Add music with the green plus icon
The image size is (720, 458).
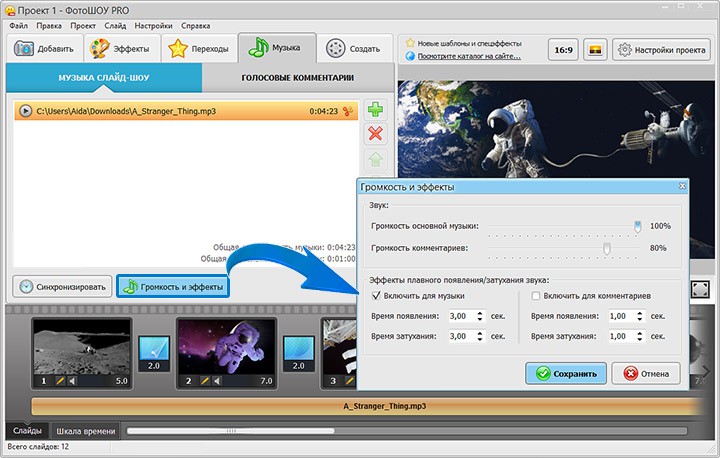click(x=375, y=109)
